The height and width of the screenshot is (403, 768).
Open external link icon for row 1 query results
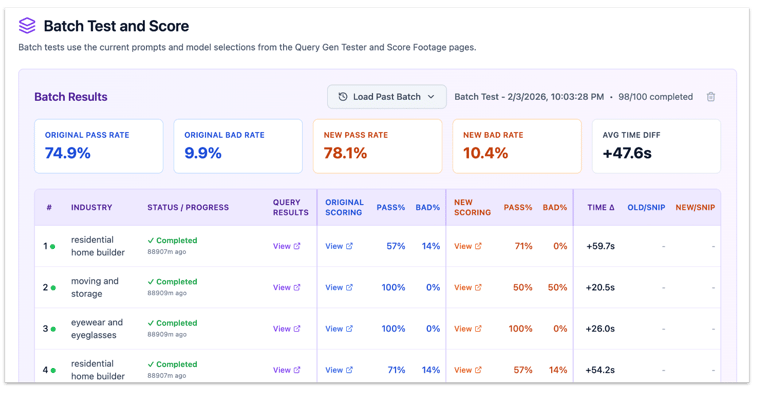point(297,246)
